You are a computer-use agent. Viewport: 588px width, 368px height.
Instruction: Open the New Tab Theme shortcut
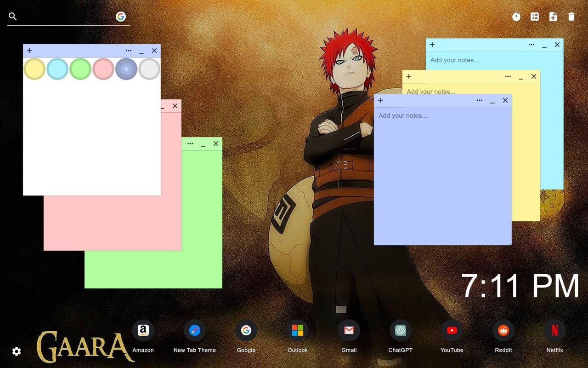point(195,336)
